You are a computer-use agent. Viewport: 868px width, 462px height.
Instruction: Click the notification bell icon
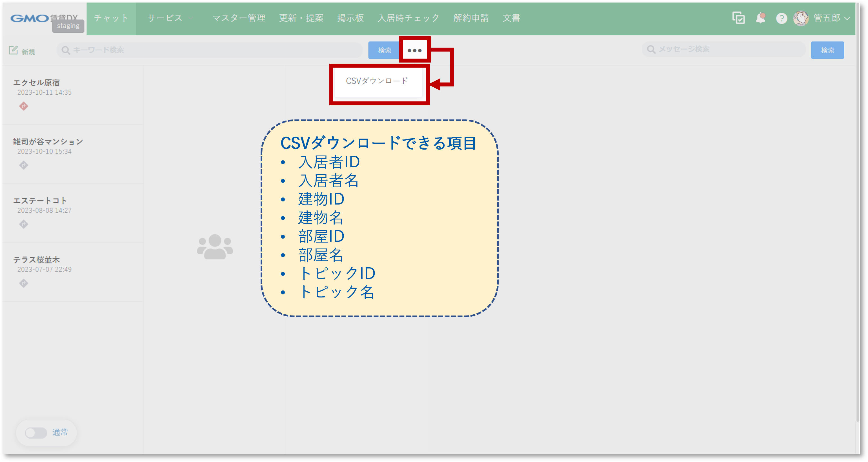tap(760, 18)
